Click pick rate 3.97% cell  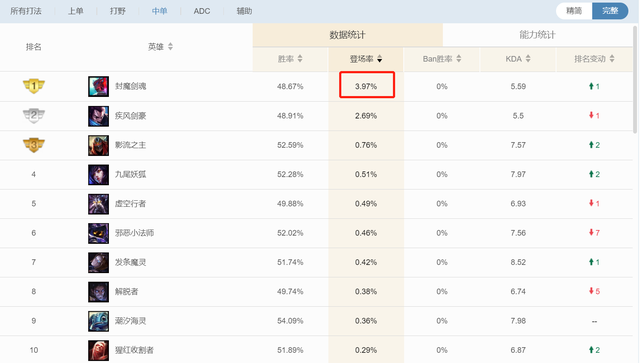(x=366, y=86)
